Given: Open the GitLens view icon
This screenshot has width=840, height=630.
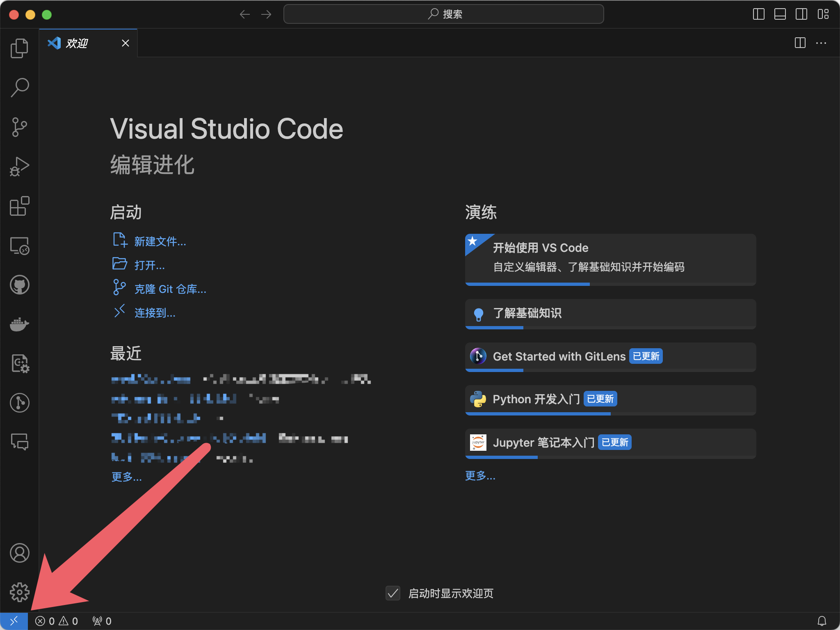Looking at the screenshot, I should coord(19,403).
